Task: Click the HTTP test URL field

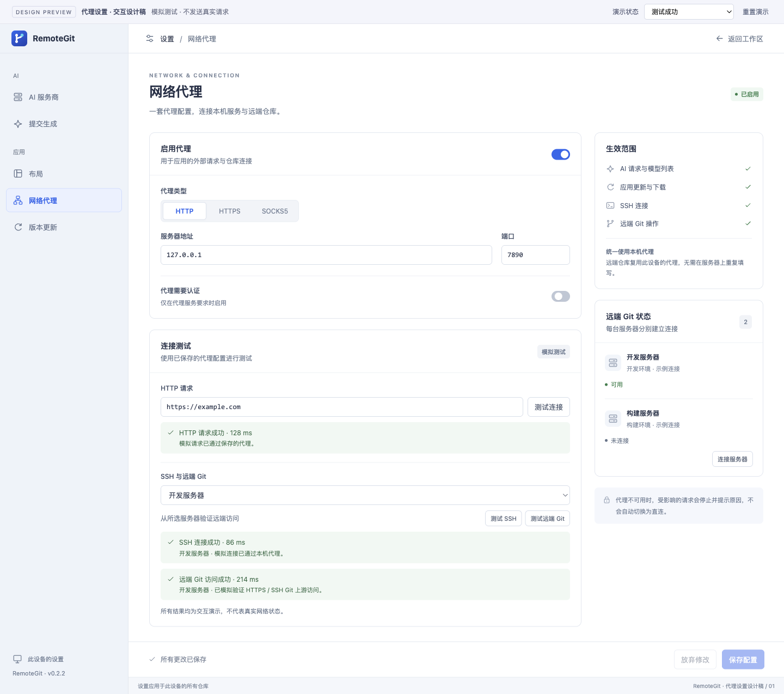Action: coord(342,407)
